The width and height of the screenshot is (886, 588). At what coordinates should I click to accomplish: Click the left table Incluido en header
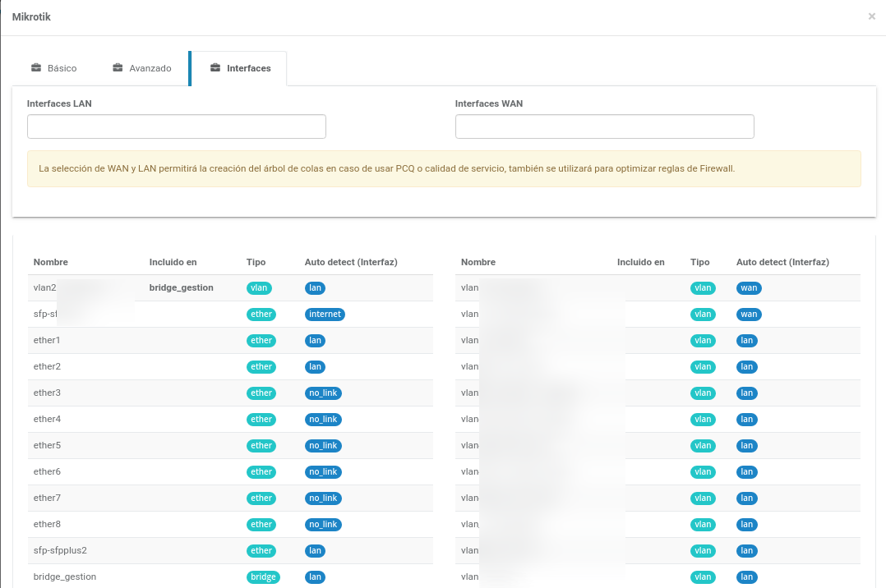point(173,262)
